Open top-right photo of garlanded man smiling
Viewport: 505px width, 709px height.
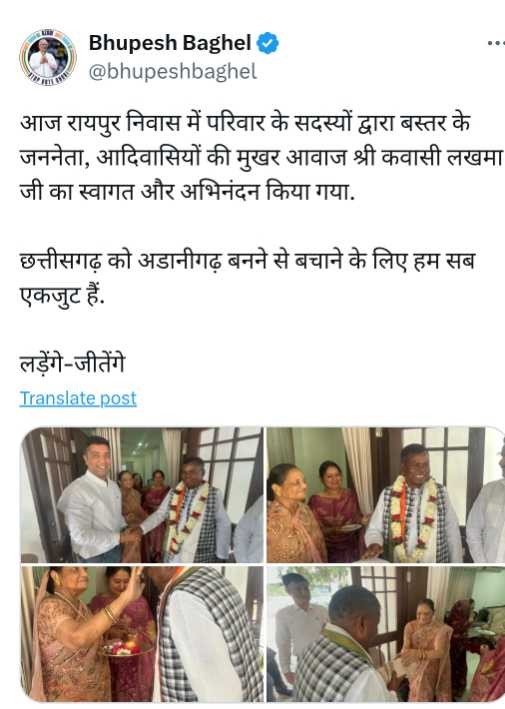(386, 495)
